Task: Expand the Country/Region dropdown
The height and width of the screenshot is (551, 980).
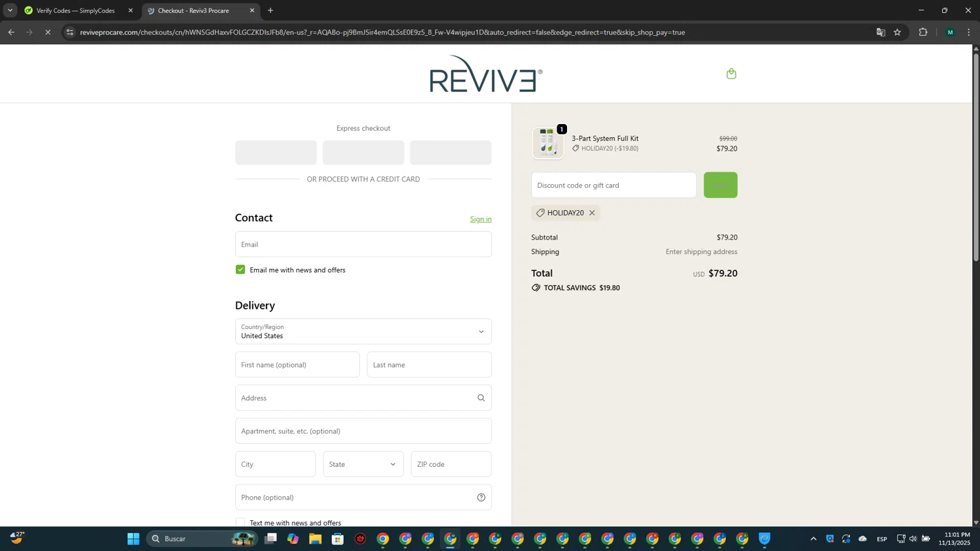Action: pos(363,332)
